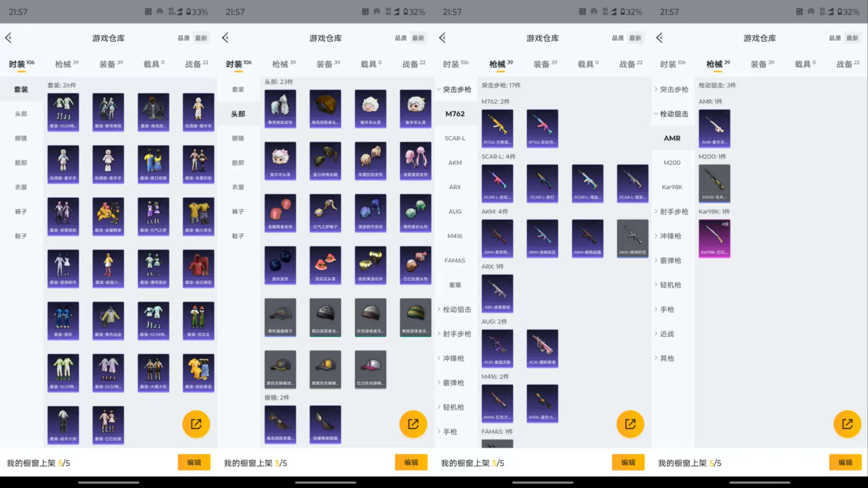Expand the 射手步枪 category
Screen dimensions: 868x488
(456, 333)
